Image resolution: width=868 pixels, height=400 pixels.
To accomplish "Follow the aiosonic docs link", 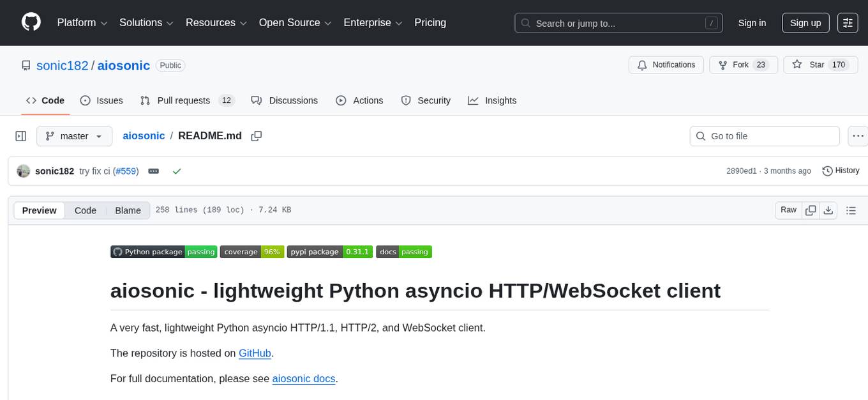I will (303, 378).
